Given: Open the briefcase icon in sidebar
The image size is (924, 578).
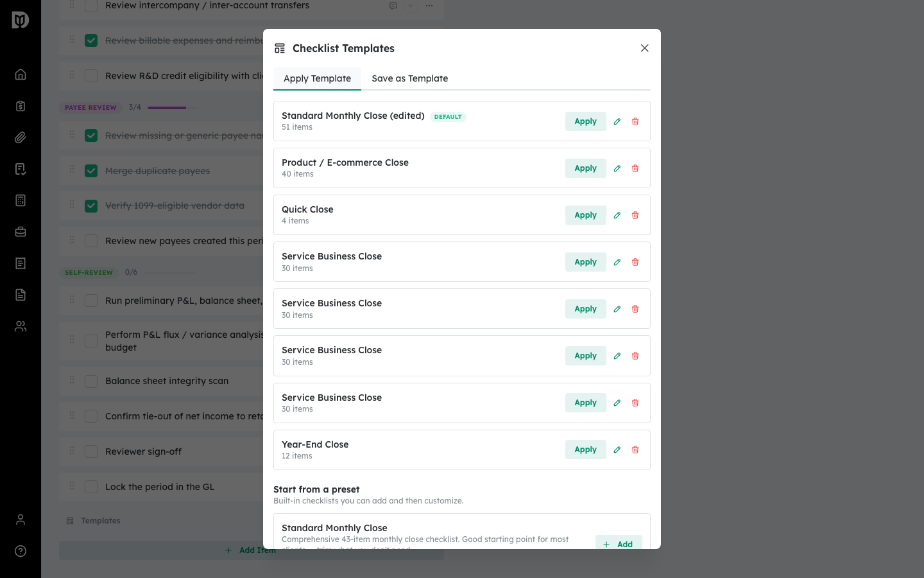Looking at the screenshot, I should (x=21, y=232).
